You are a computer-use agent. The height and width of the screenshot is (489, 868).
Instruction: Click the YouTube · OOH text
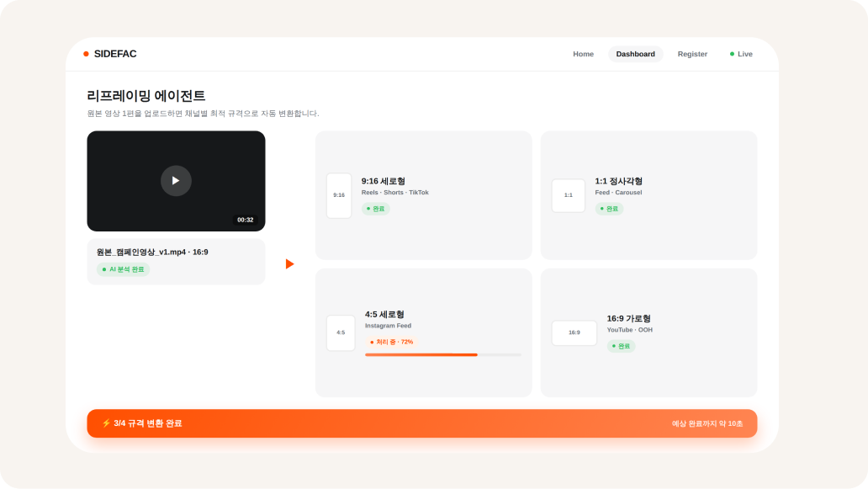629,330
